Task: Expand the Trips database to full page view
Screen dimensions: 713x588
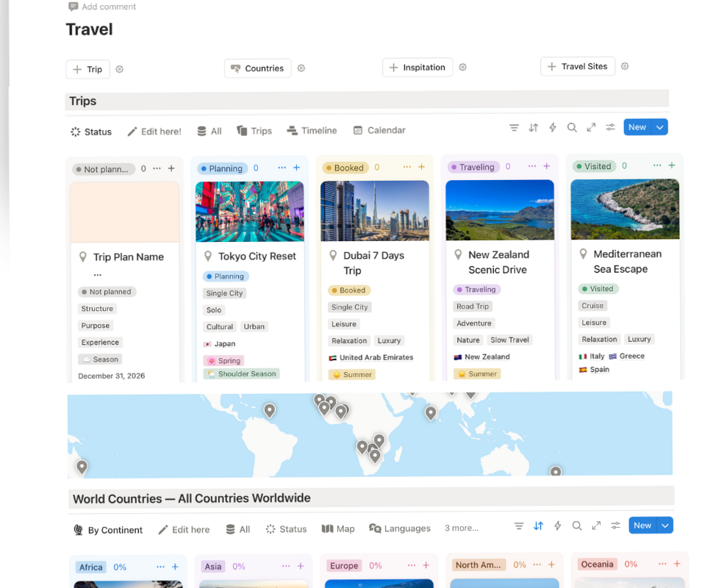Action: point(591,127)
